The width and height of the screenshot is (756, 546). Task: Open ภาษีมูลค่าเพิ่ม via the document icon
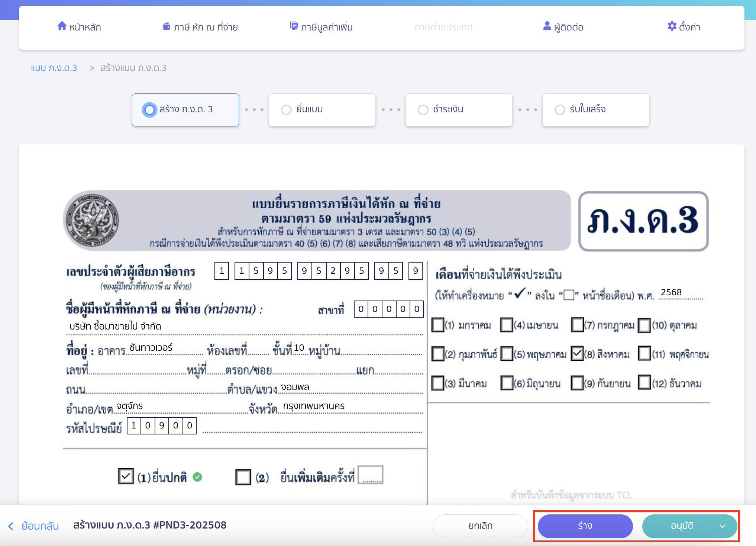pos(294,26)
